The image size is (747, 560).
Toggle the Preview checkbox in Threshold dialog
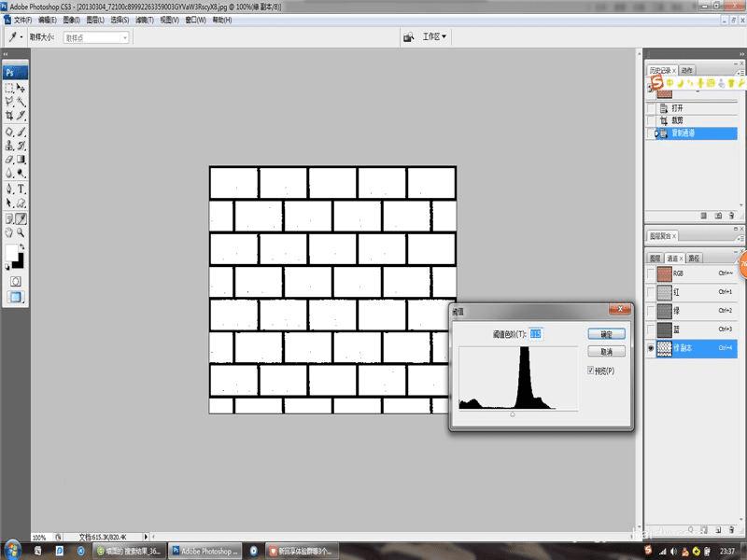tap(591, 370)
